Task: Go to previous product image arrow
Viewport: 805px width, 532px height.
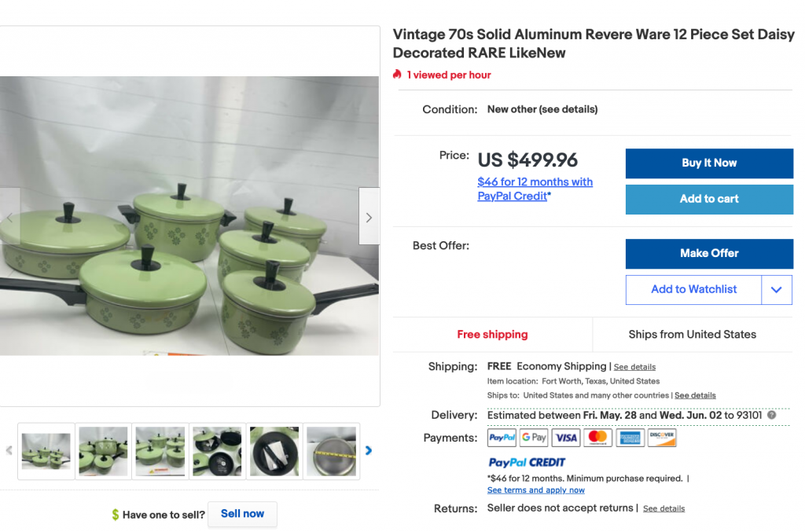Action: click(9, 218)
